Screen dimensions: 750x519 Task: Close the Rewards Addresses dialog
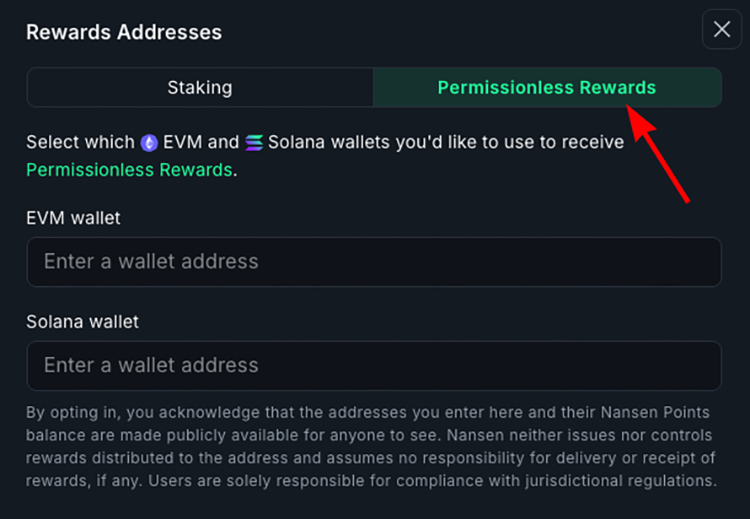(x=721, y=30)
